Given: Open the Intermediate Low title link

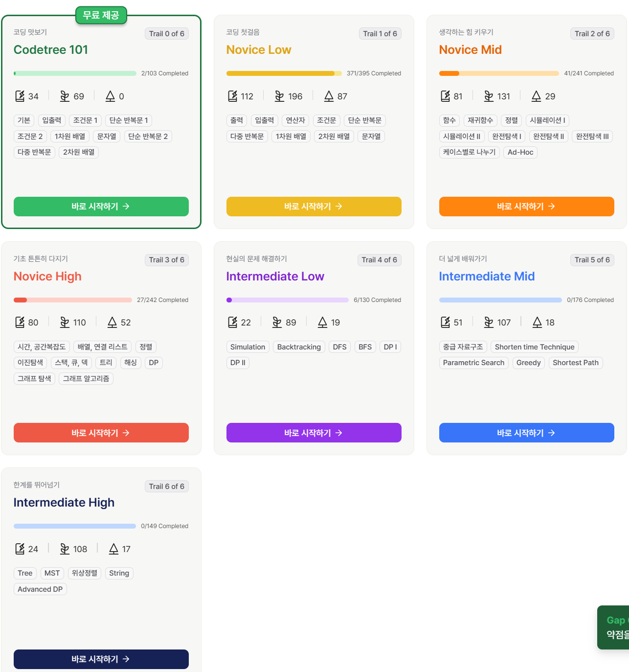Looking at the screenshot, I should click(275, 277).
